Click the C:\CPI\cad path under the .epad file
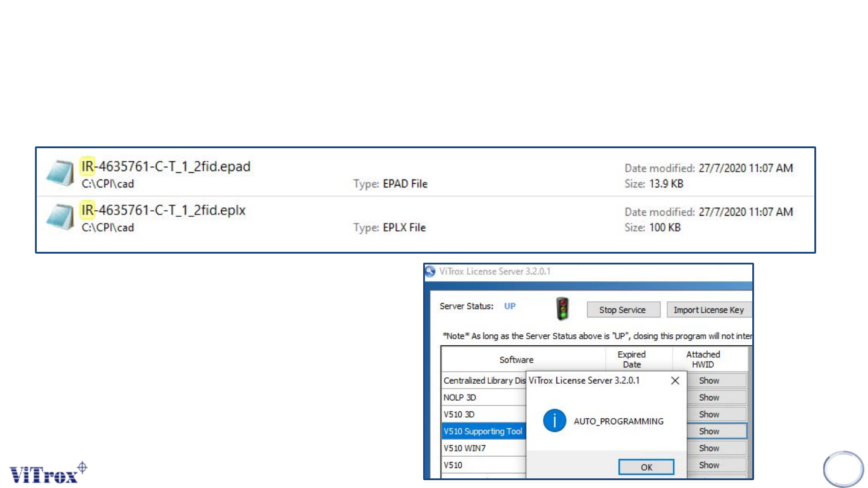The image size is (868, 488). click(108, 184)
